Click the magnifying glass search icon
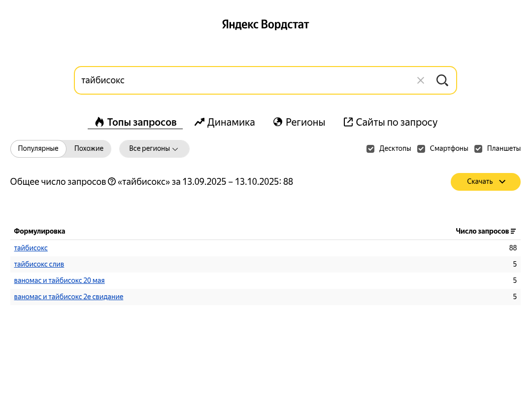The height and width of the screenshot is (414, 532). pos(442,80)
